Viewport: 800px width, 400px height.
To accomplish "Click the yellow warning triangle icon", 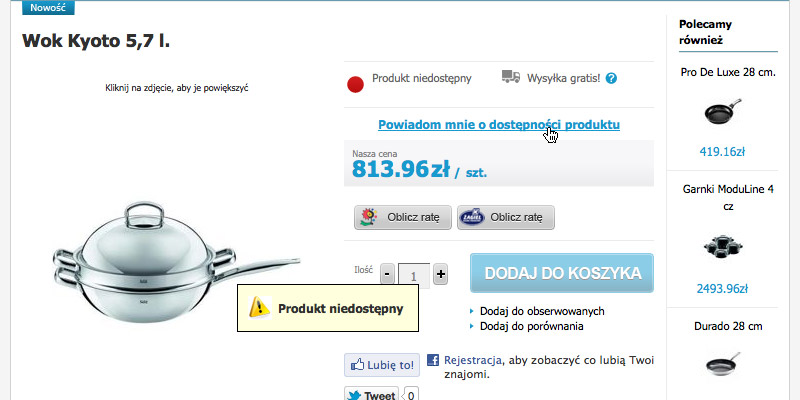I will click(259, 308).
